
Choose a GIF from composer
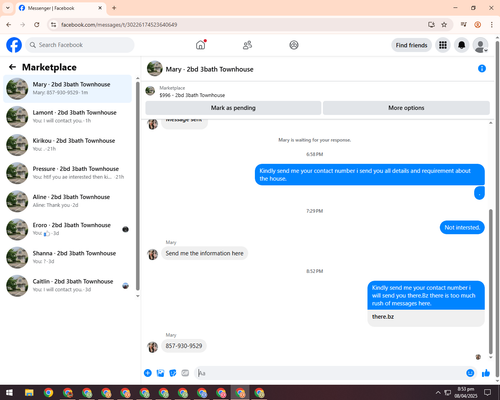(185, 373)
